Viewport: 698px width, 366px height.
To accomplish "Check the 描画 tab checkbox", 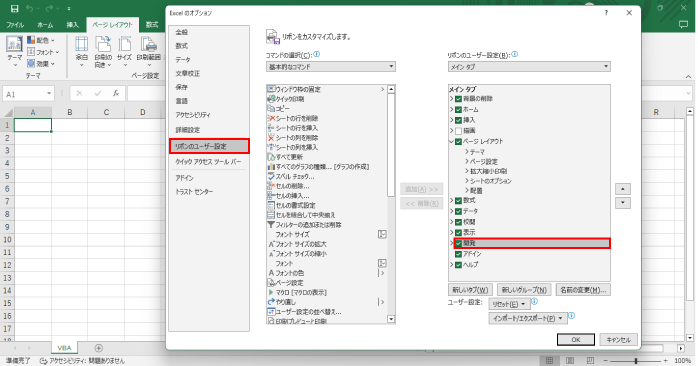I will [x=459, y=131].
